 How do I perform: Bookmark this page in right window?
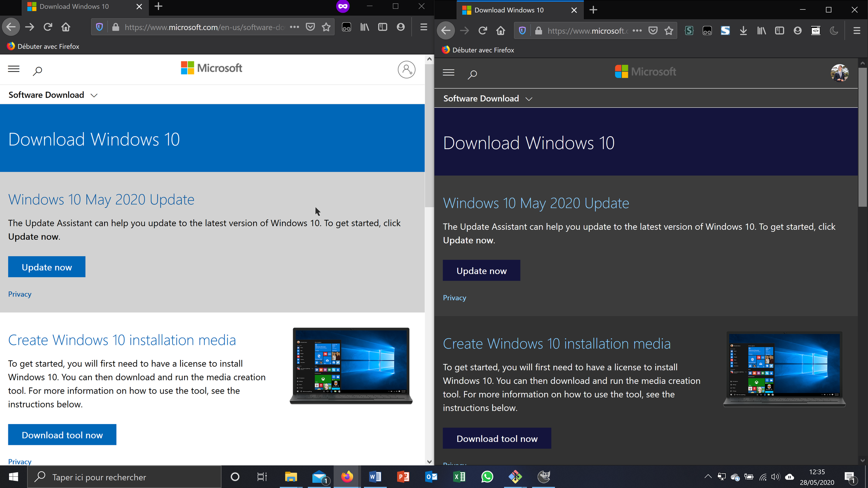pos(669,31)
